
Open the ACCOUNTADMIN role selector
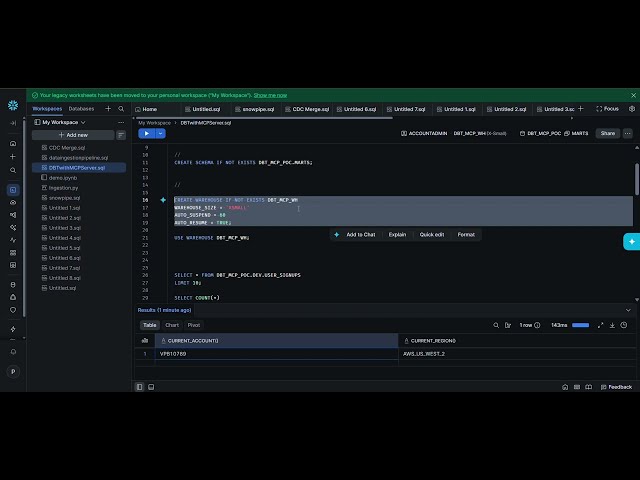pos(424,133)
